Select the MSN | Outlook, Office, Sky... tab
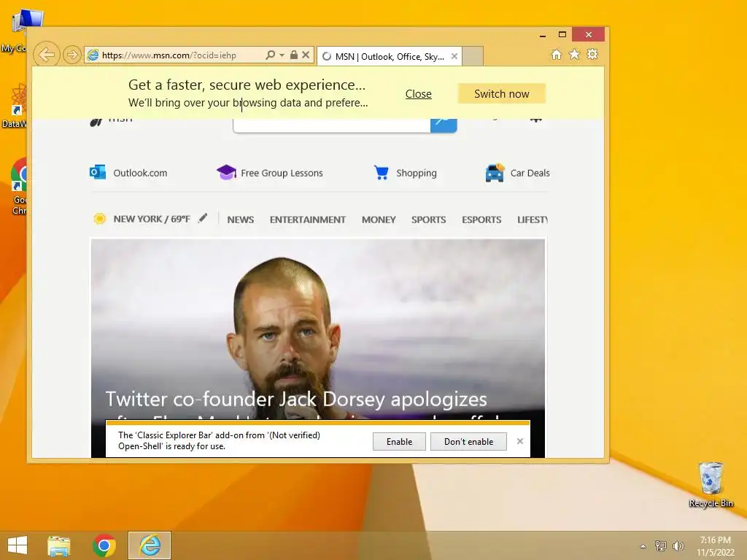The width and height of the screenshot is (747, 560). click(388, 56)
